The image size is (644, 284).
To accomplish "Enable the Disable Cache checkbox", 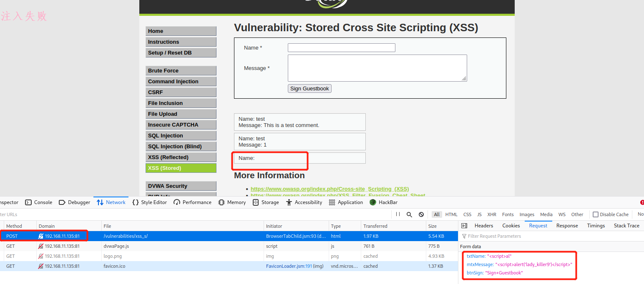I will 596,214.
